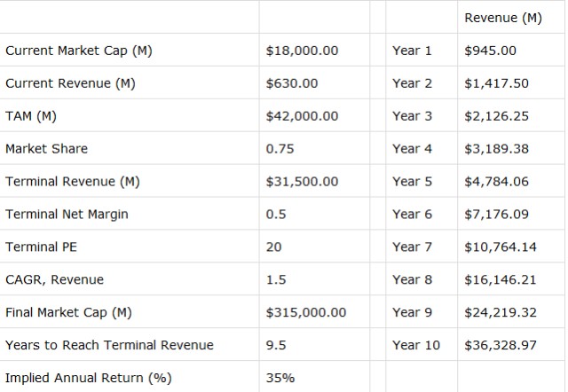Image resolution: width=568 pixels, height=392 pixels.
Task: Select the Year 3 revenue $2,126.25
Action: pyautogui.click(x=496, y=116)
